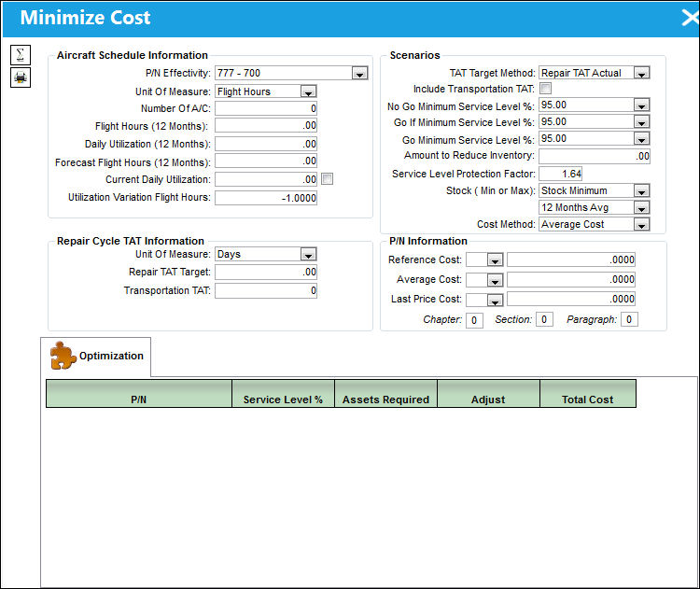
Task: Click the Service Level % column header
Action: [283, 394]
